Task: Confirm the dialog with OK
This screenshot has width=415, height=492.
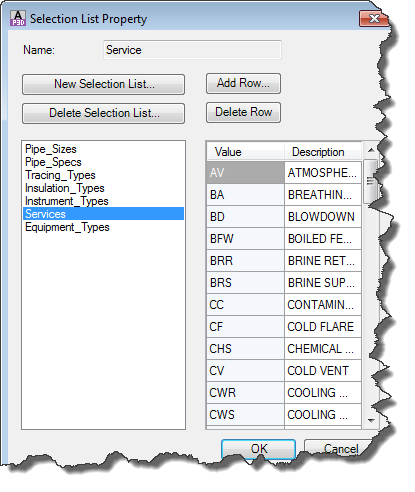Action: [x=259, y=449]
